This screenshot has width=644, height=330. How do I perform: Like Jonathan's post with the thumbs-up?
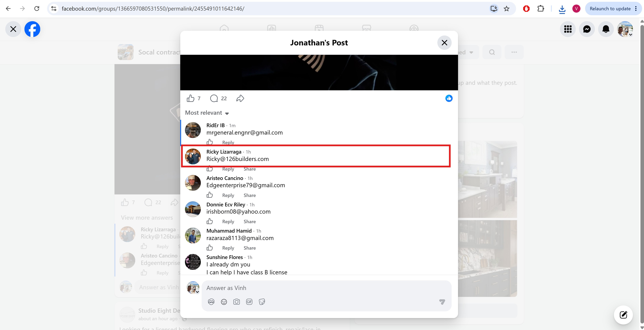191,99
